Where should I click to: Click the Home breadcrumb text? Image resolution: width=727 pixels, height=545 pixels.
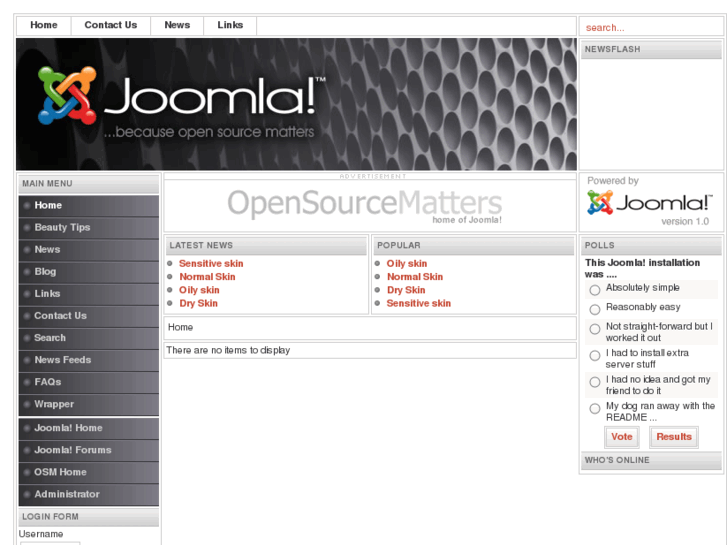(x=180, y=327)
